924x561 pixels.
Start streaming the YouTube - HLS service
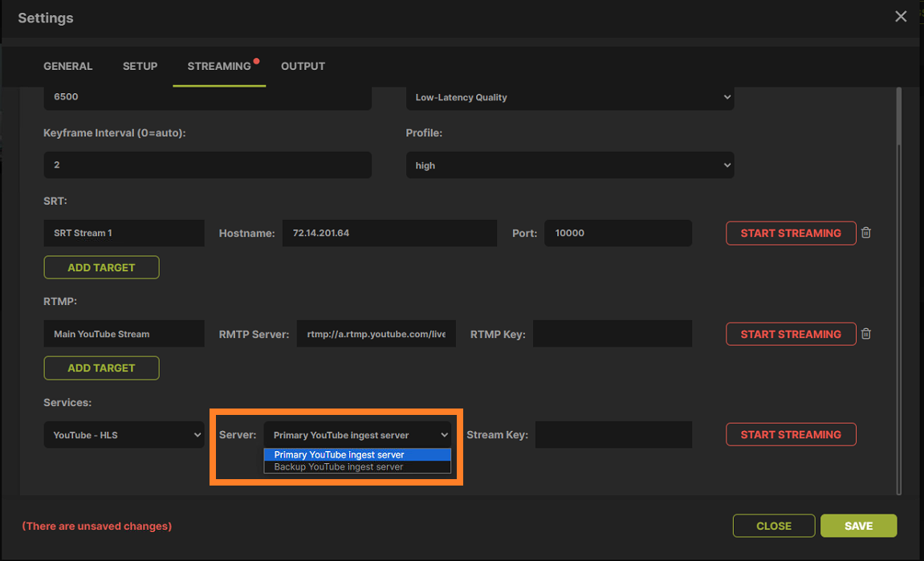791,434
